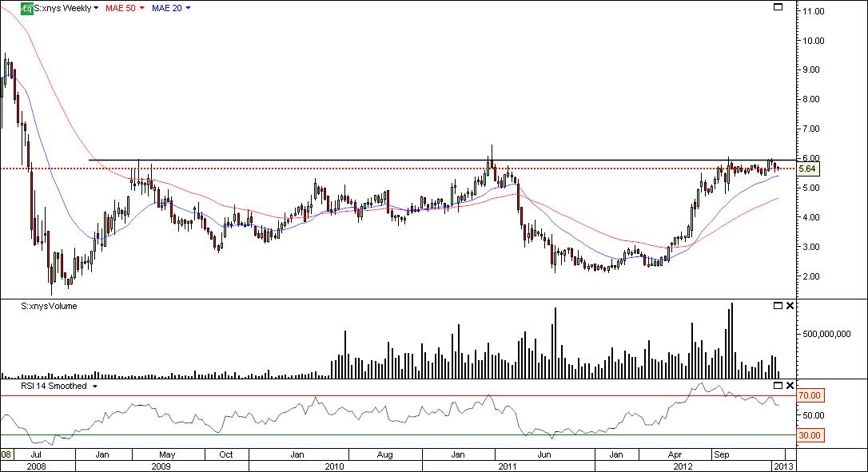This screenshot has height=472, width=868.
Task: Open the RSI 14 Smoothed settings dropdown
Action: click(94, 387)
